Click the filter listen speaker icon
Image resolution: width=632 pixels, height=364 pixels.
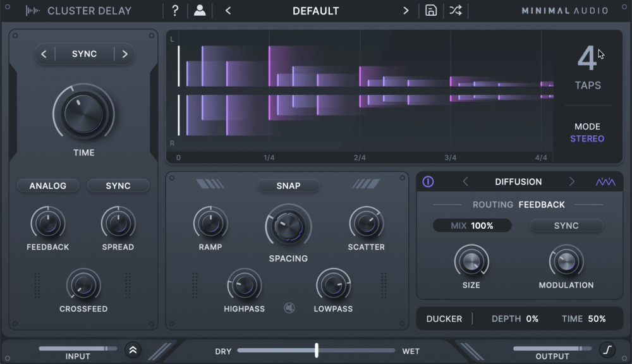289,308
